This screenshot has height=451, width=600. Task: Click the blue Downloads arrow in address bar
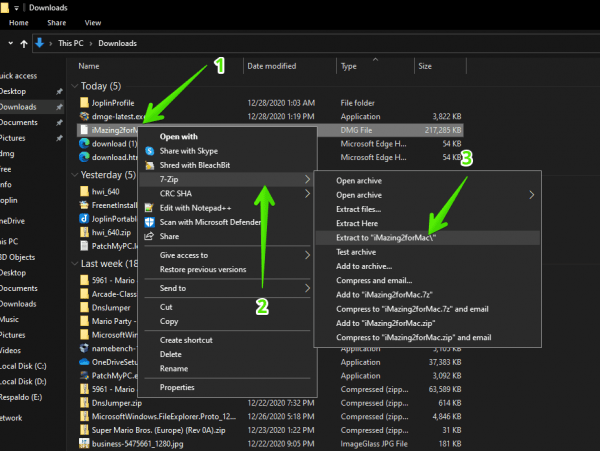(x=39, y=43)
